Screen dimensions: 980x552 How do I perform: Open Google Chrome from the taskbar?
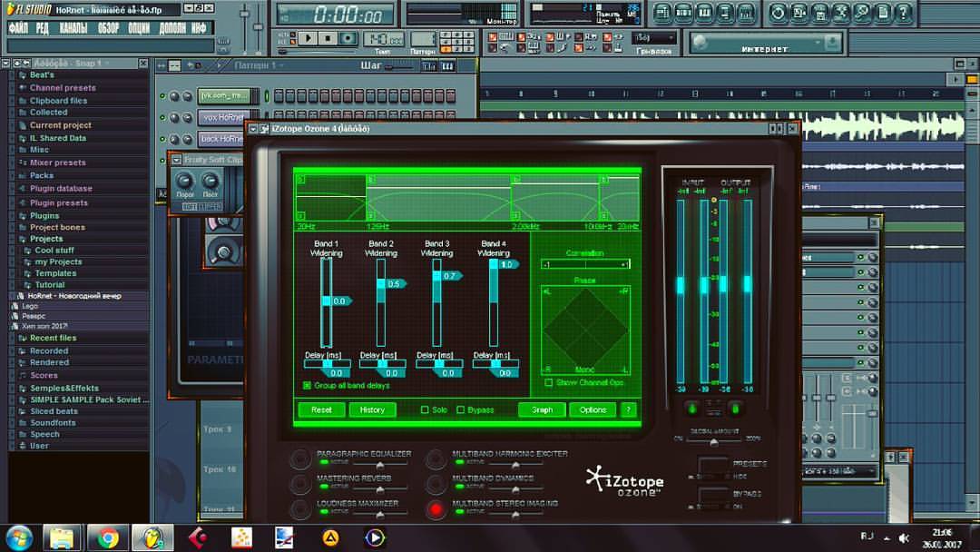(x=107, y=537)
